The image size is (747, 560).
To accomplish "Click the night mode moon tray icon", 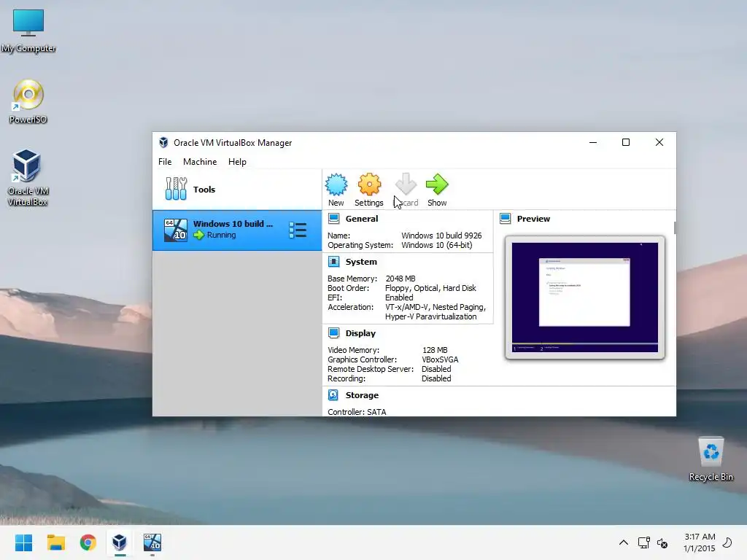I will tap(727, 542).
